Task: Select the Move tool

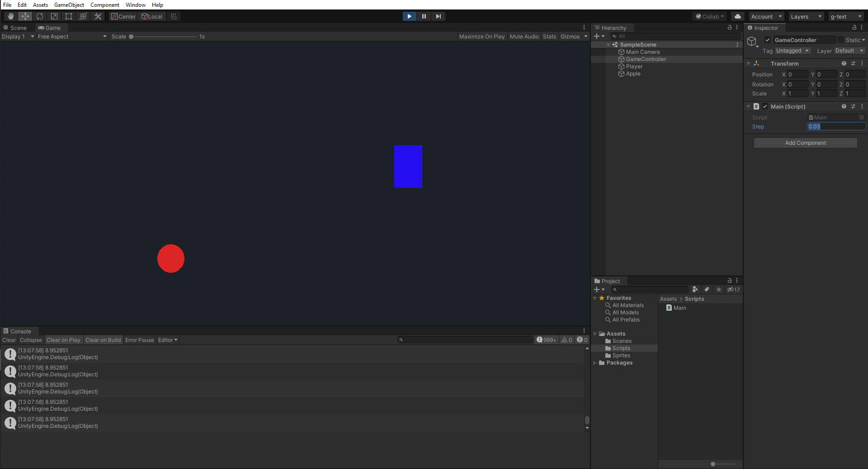Action: click(x=25, y=16)
